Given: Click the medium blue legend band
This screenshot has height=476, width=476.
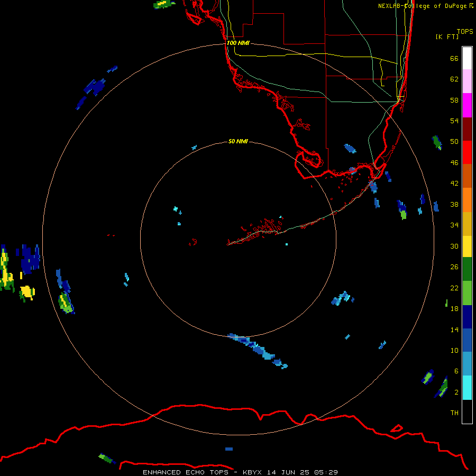Looking at the screenshot, I should (467, 340).
